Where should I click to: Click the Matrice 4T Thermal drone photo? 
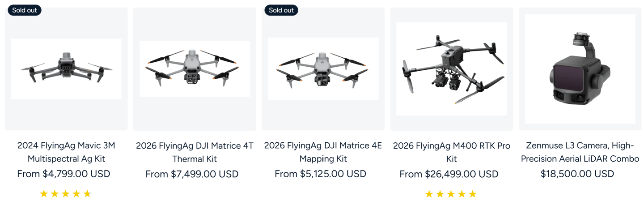pyautogui.click(x=195, y=69)
